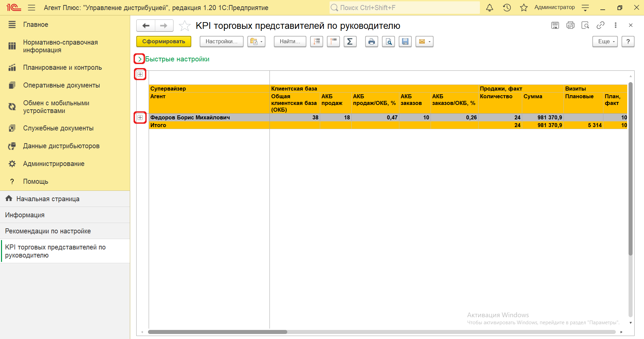The image size is (644, 339).
Task: Open Данные дистрибьюторов section
Action: tap(65, 146)
